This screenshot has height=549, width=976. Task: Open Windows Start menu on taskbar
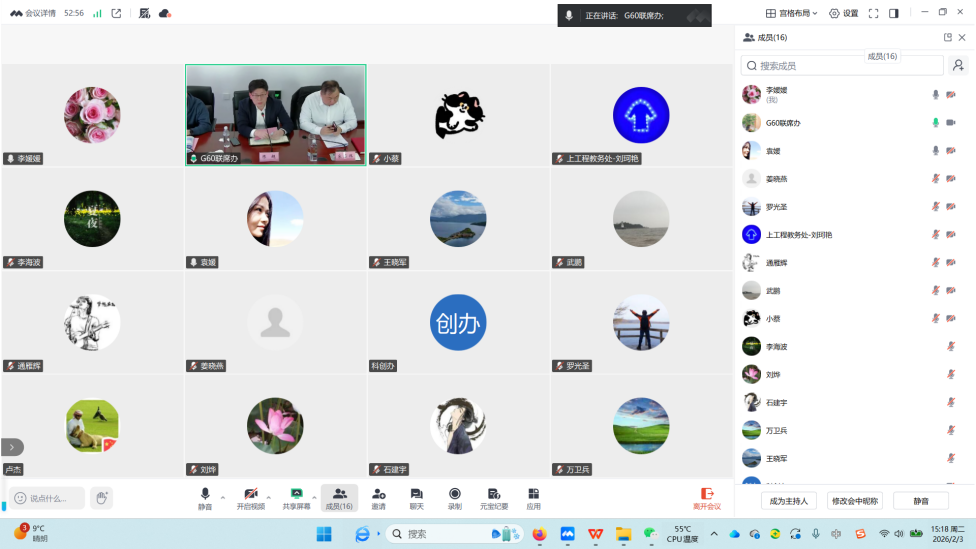tap(325, 534)
